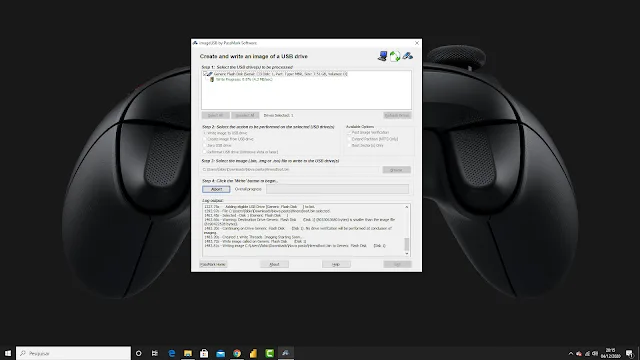Image resolution: width=640 pixels, height=360 pixels.
Task: Click the taskbar clock and date
Action: tap(611, 353)
